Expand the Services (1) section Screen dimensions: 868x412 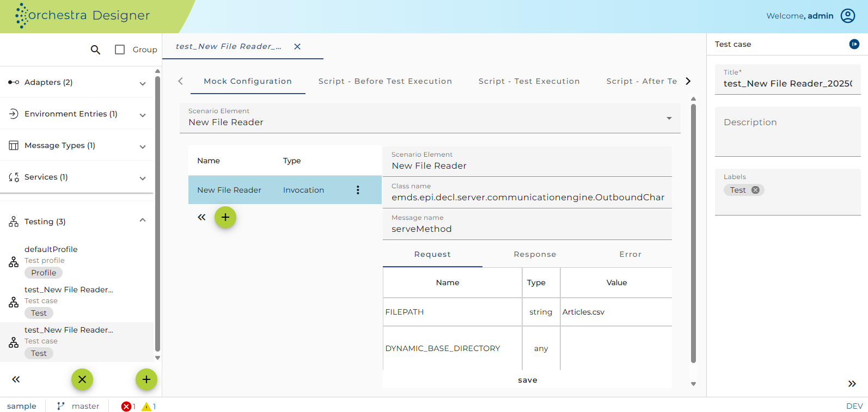(x=143, y=178)
